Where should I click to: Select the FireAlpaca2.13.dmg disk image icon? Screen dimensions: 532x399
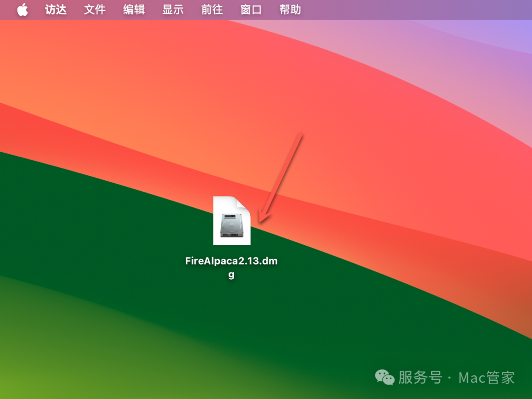pos(232,221)
